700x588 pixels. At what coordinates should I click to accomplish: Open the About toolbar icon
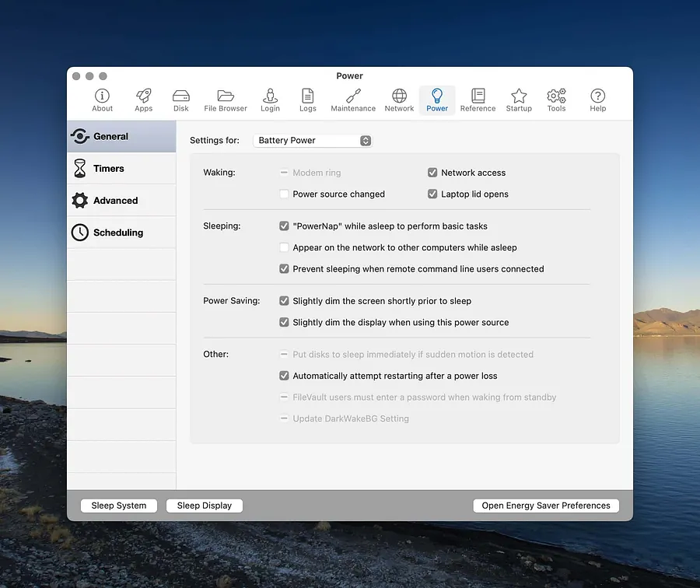pyautogui.click(x=102, y=100)
